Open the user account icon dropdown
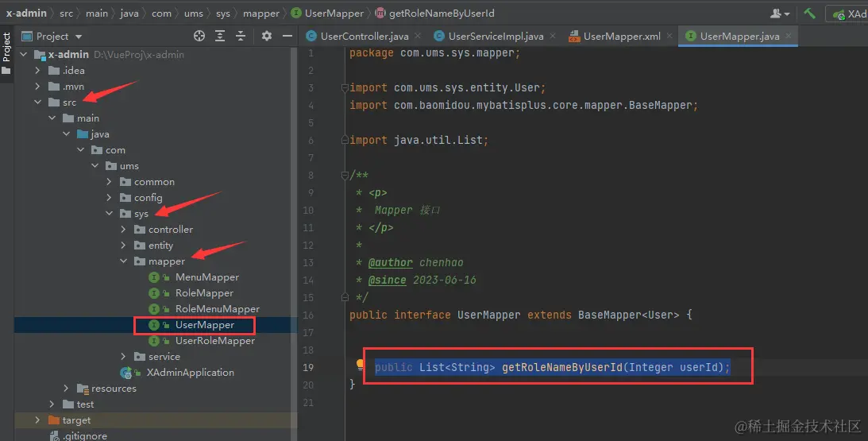This screenshot has width=868, height=441. pyautogui.click(x=779, y=14)
